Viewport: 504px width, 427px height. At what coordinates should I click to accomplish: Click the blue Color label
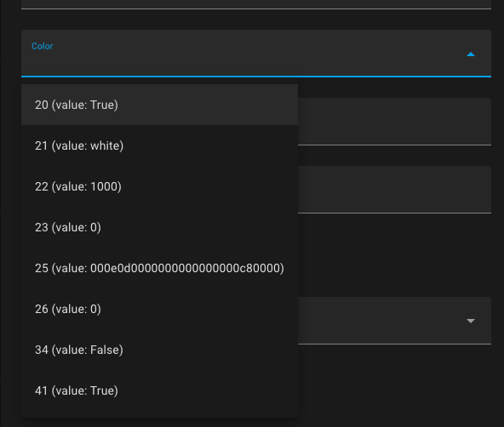(x=42, y=46)
